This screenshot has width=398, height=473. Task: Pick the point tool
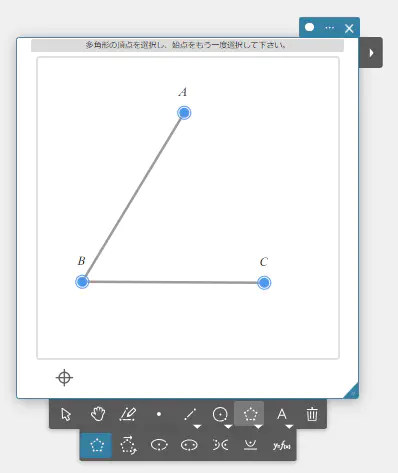point(159,414)
